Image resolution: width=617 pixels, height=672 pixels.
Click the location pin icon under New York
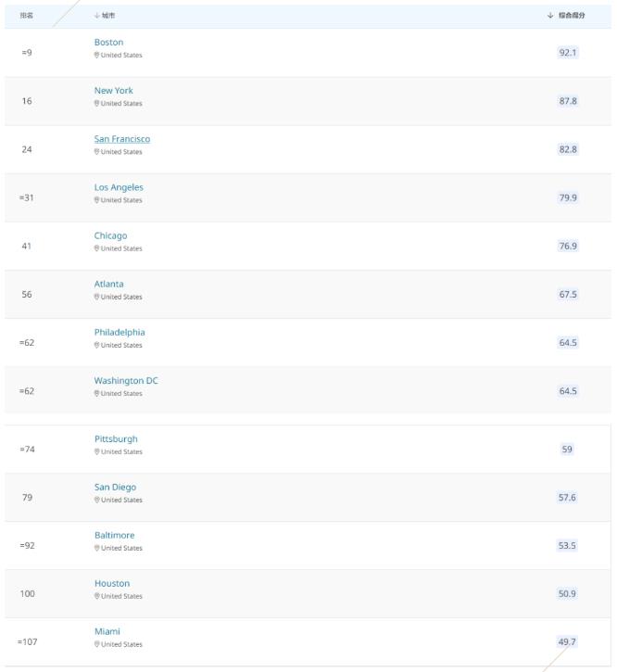pos(97,104)
